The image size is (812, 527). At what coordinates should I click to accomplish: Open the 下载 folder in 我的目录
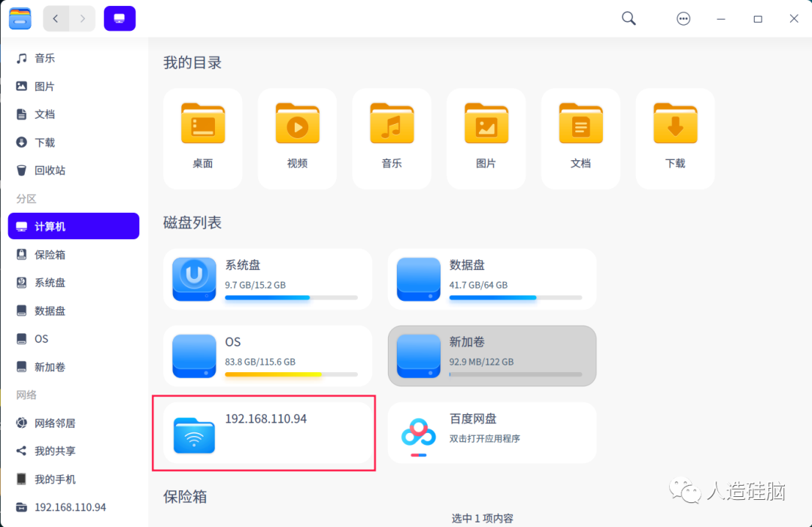pos(674,138)
